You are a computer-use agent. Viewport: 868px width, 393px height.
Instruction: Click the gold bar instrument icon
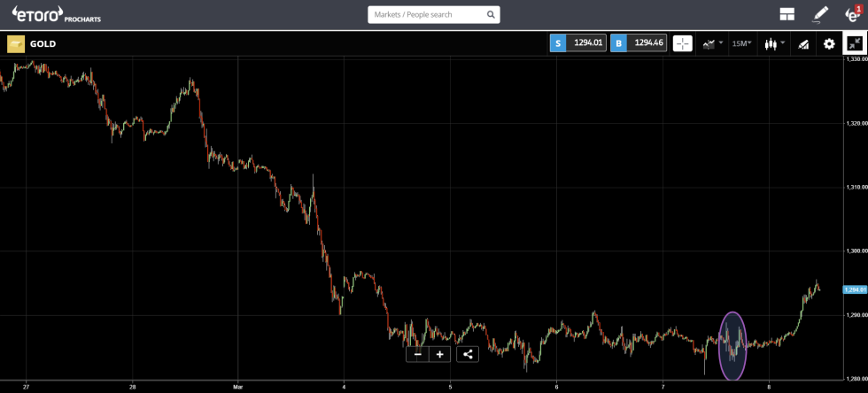coord(15,43)
